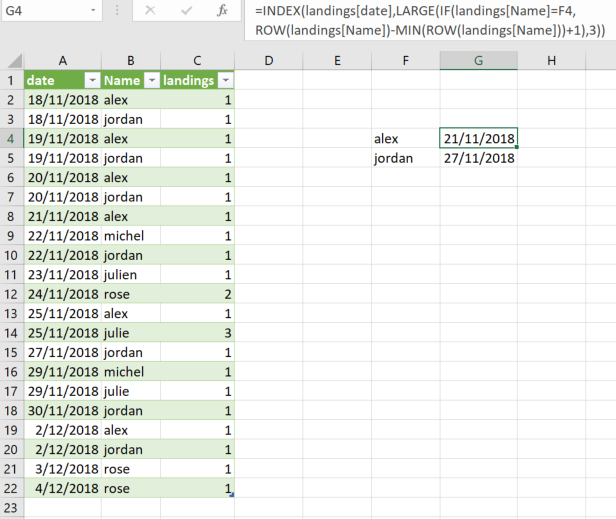Click 30/11/2018 date cell
616x519 pixels.
[x=62, y=411]
